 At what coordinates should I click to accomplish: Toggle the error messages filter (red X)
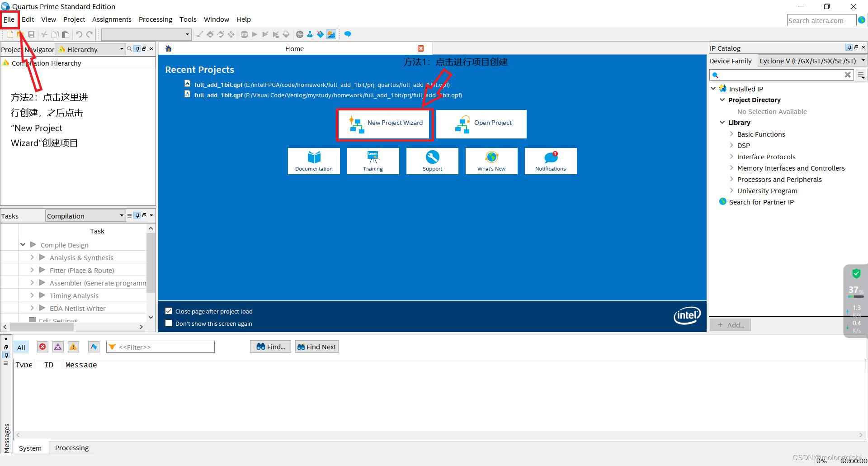click(x=42, y=347)
